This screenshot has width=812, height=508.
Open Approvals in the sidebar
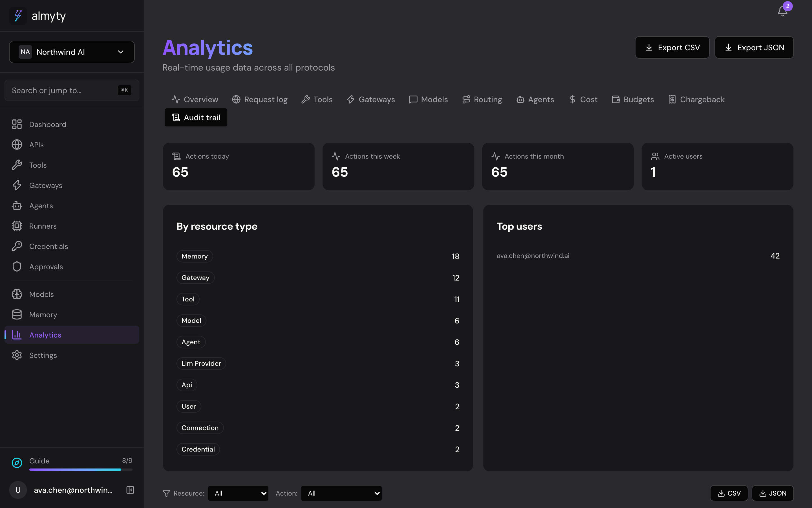point(72,267)
